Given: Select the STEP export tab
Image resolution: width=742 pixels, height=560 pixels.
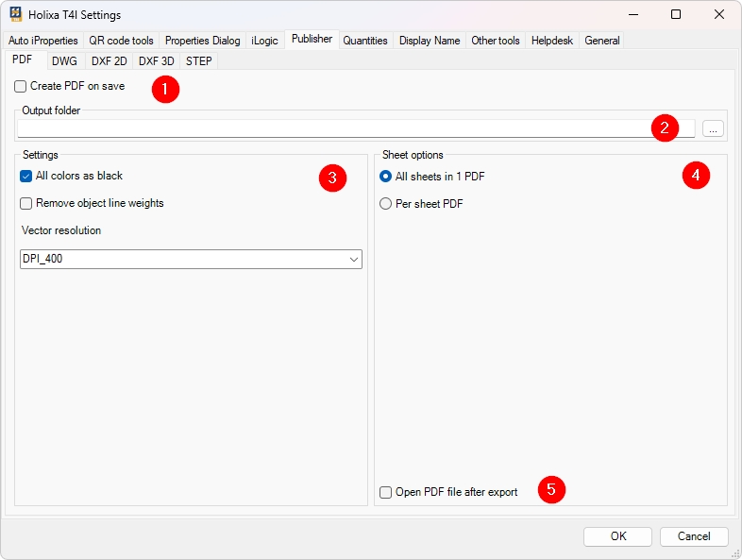Looking at the screenshot, I should (199, 61).
